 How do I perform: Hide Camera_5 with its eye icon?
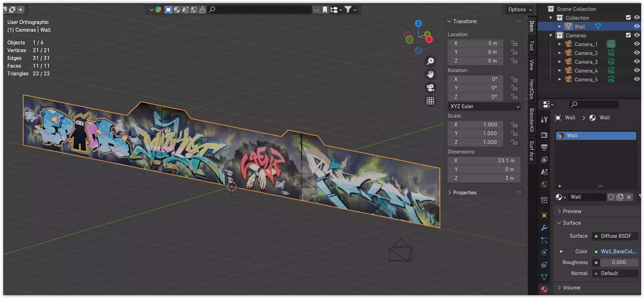[x=637, y=79]
